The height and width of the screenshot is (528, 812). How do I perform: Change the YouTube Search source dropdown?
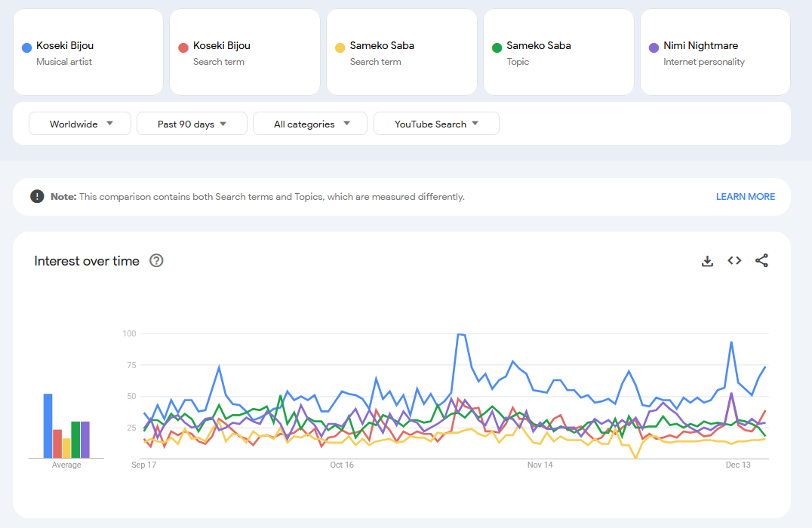point(436,124)
